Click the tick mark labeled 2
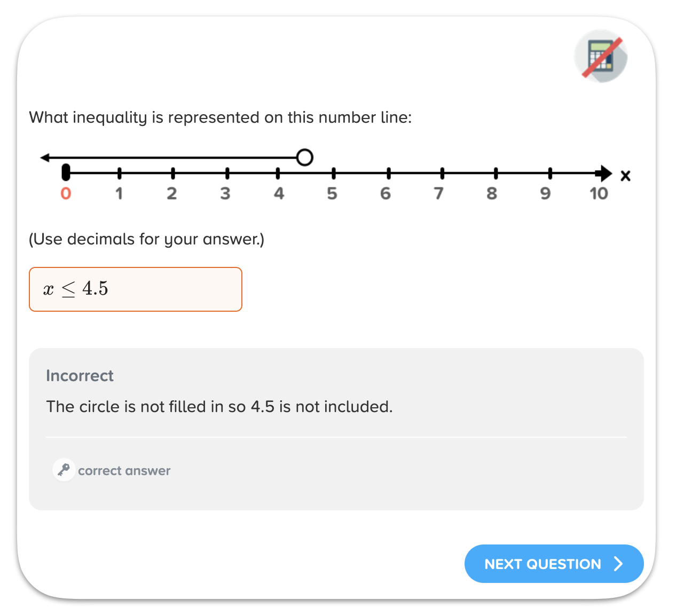Viewport: 676px width, 616px height. point(172,173)
